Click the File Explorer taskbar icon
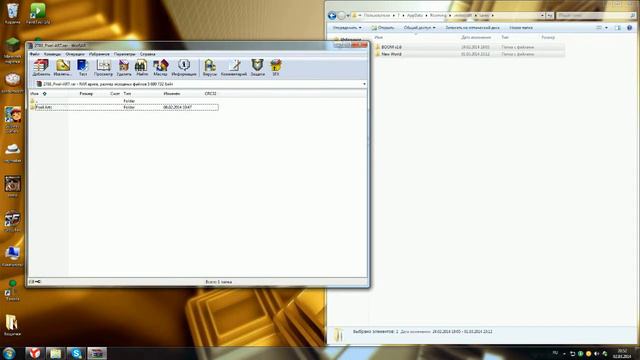The height and width of the screenshot is (360, 640). coord(55,353)
